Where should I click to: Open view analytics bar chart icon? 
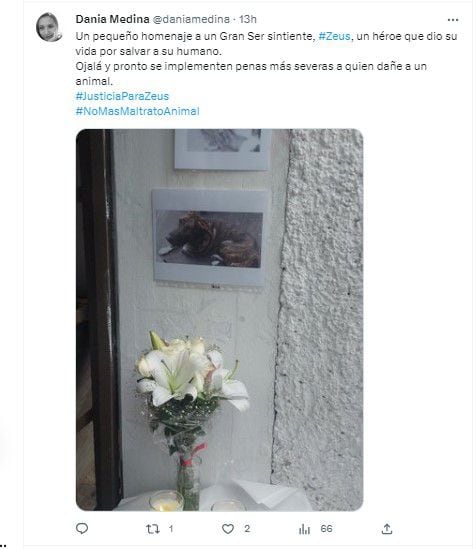304,529
